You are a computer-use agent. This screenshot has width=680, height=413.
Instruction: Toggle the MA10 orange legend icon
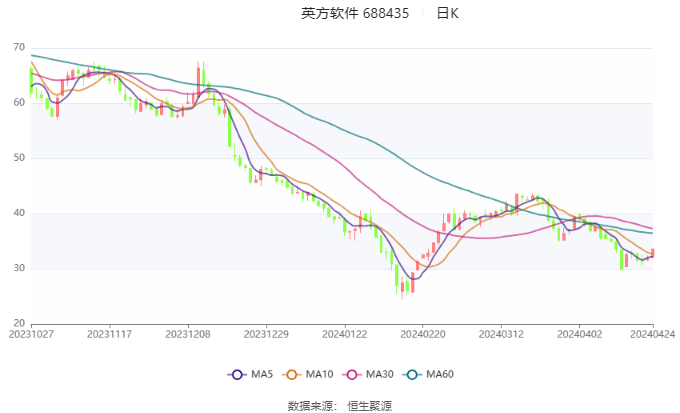[x=291, y=374]
